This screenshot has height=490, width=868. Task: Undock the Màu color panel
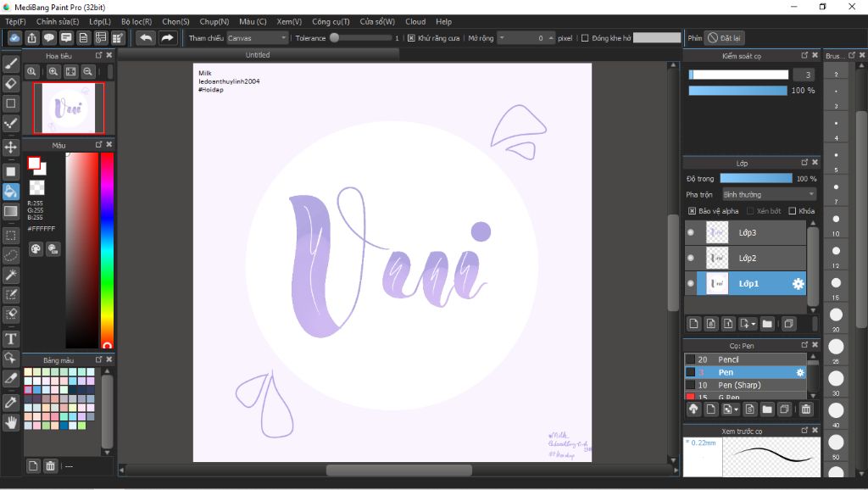[x=98, y=144]
